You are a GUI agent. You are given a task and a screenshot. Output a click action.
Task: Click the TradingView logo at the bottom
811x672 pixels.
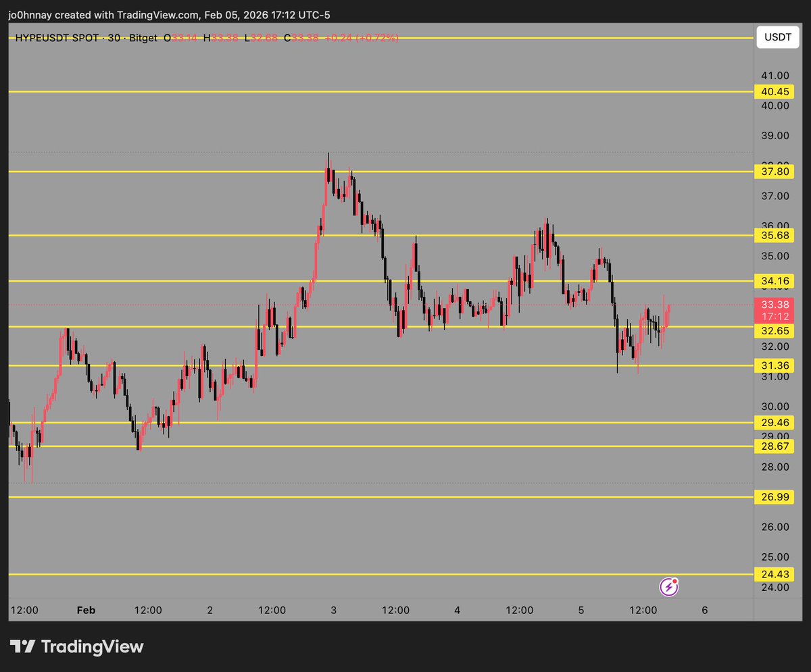[76, 646]
